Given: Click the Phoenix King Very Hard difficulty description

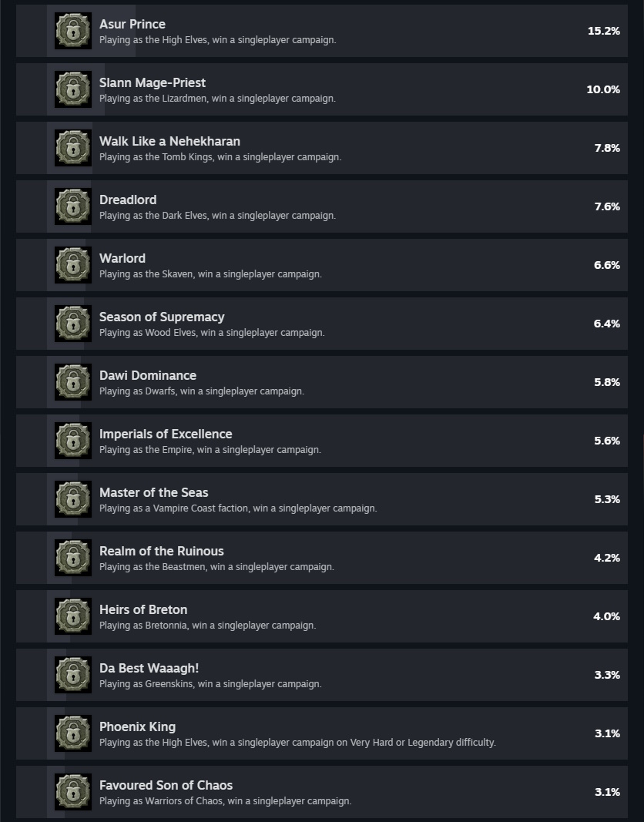Looking at the screenshot, I should (297, 743).
